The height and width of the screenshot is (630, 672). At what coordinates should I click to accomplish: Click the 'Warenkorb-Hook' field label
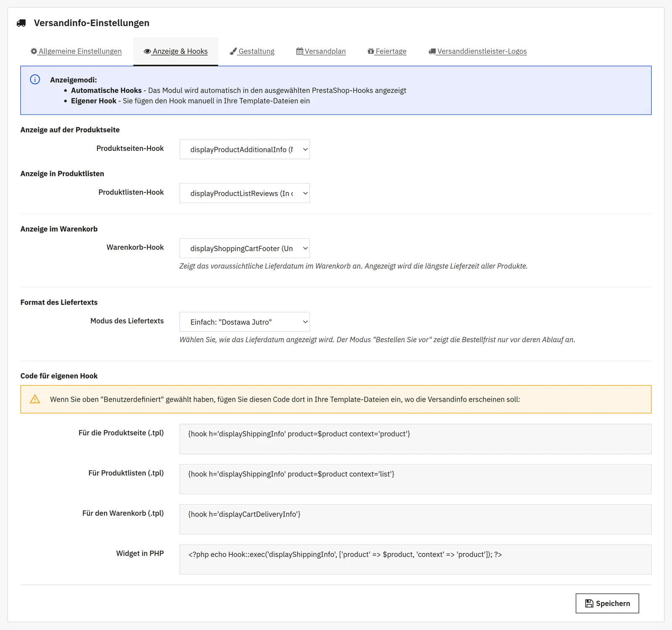point(135,247)
